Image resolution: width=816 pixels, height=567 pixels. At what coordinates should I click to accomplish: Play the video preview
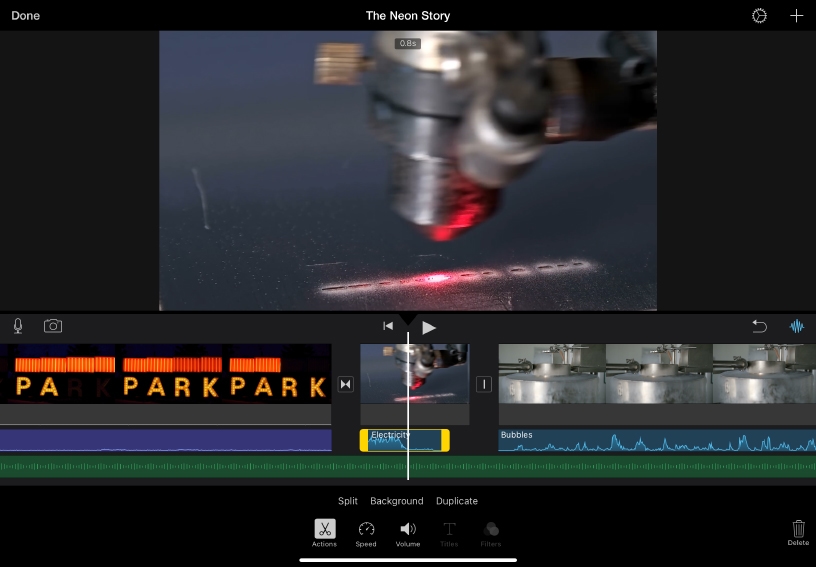click(429, 327)
